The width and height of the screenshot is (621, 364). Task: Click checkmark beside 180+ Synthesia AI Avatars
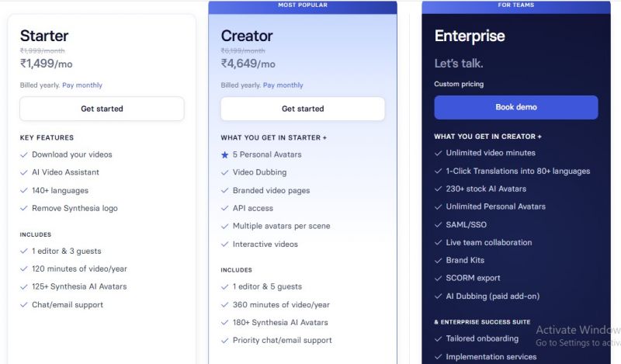(224, 323)
